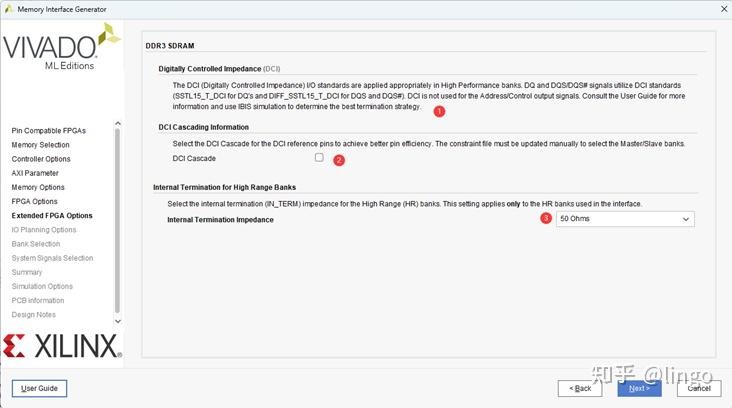Open the User Guide
Viewport: 732px width, 408px height.
tap(39, 388)
